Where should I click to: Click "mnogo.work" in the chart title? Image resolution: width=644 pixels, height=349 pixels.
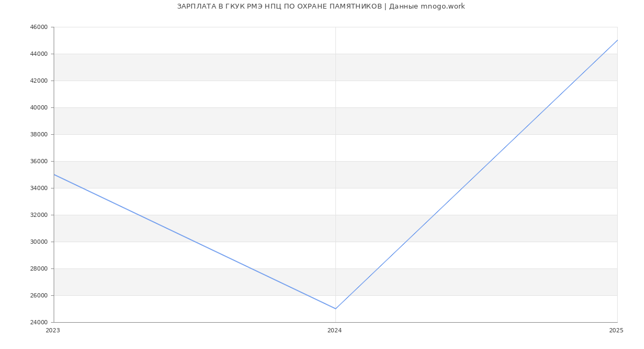tap(443, 6)
